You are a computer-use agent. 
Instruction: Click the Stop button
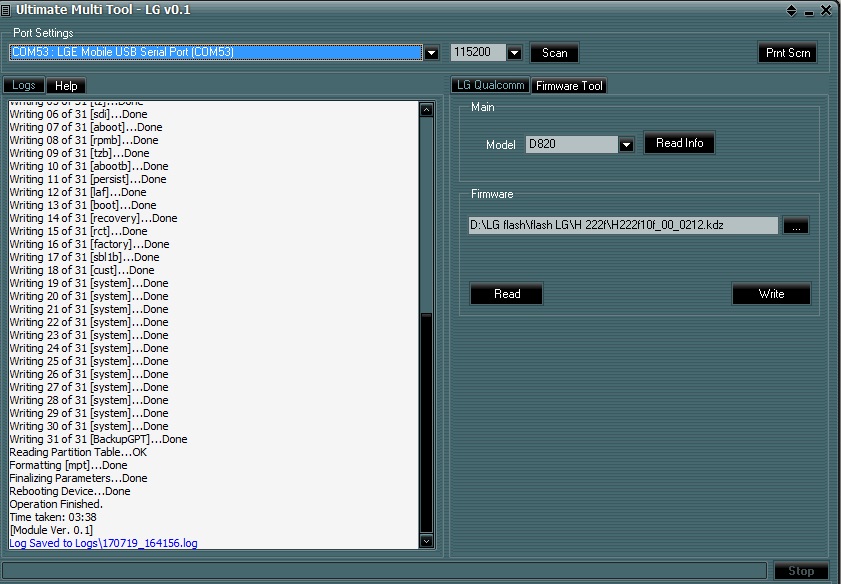tap(801, 571)
